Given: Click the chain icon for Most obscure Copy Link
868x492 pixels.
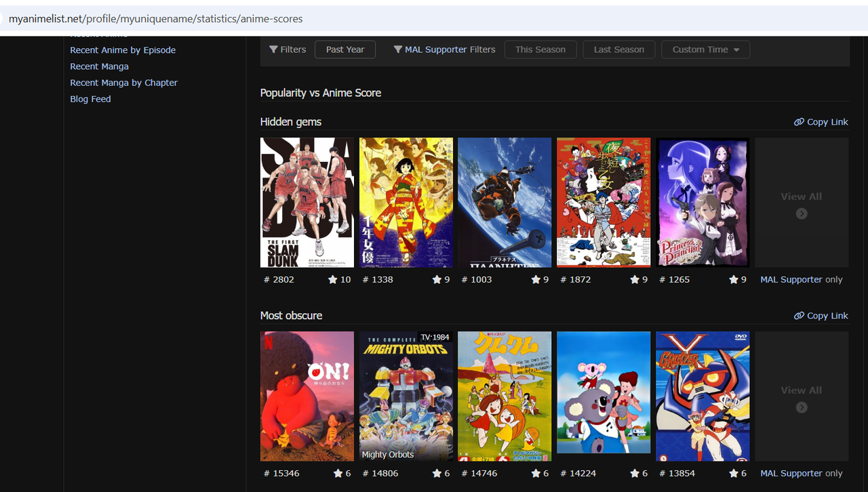Looking at the screenshot, I should click(799, 316).
